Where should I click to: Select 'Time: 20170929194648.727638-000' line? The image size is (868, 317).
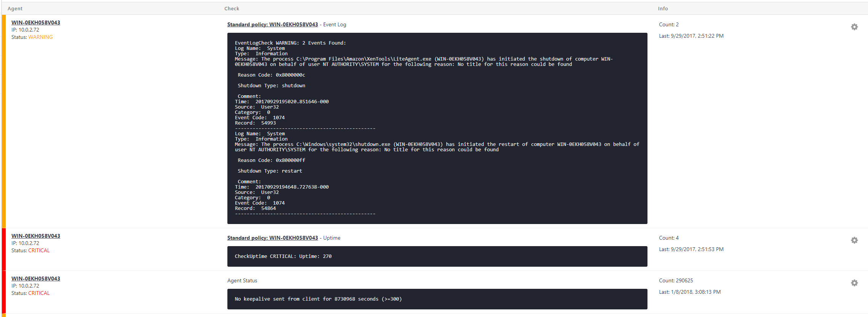click(282, 187)
